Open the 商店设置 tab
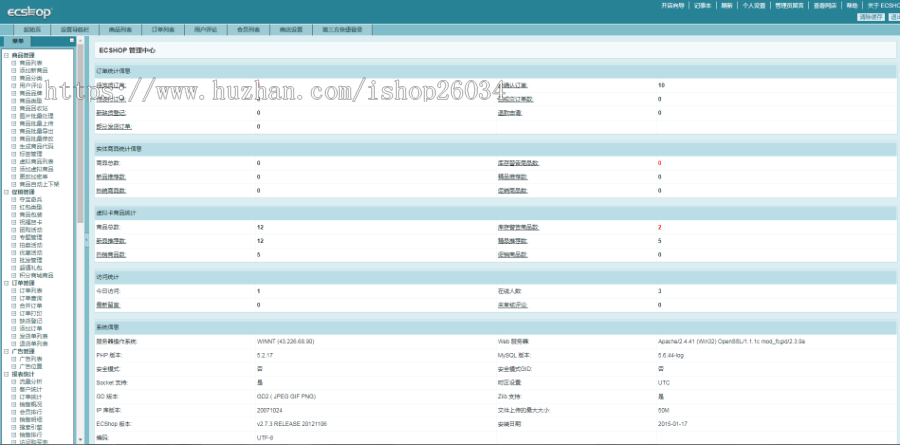The width and height of the screenshot is (900, 445). tap(291, 30)
